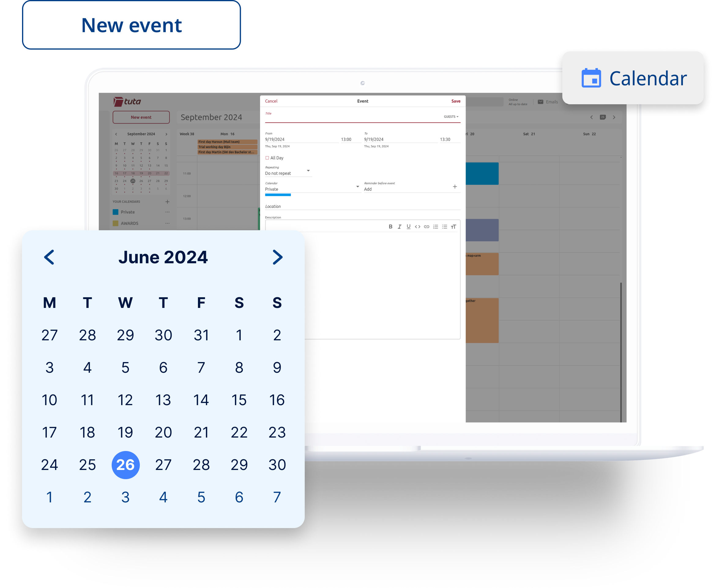The image size is (726, 588).
Task: Click the Calendar app icon
Action: pos(591,78)
